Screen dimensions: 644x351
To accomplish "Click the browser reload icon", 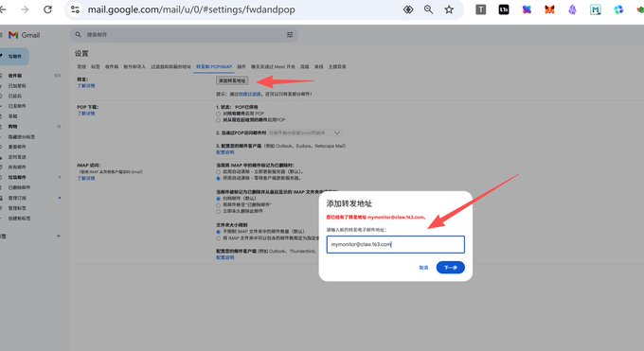I will click(x=47, y=9).
